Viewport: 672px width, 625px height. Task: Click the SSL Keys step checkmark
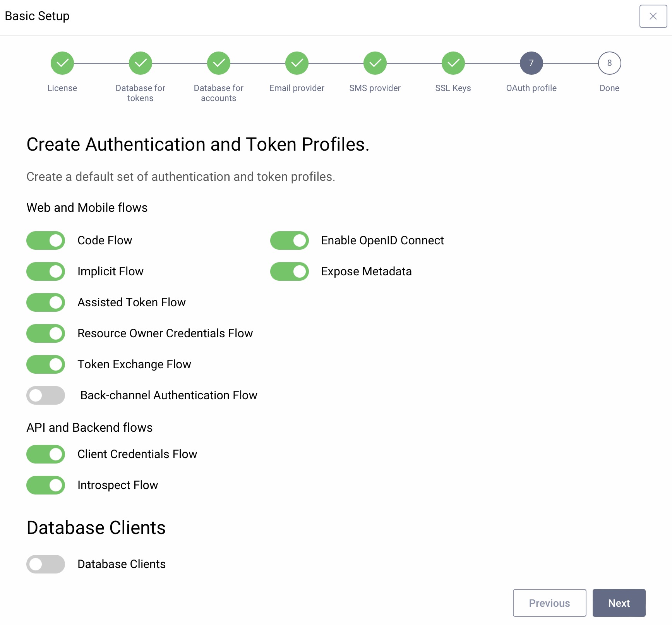point(453,63)
